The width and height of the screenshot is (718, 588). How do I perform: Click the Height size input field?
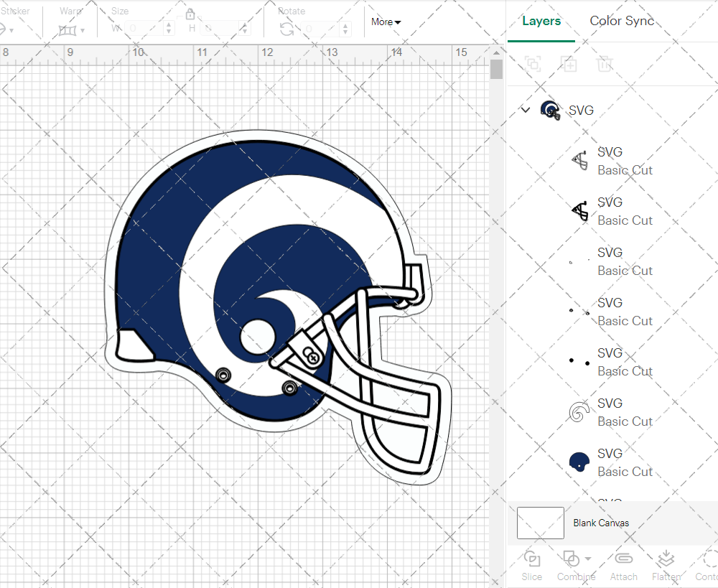(219, 29)
